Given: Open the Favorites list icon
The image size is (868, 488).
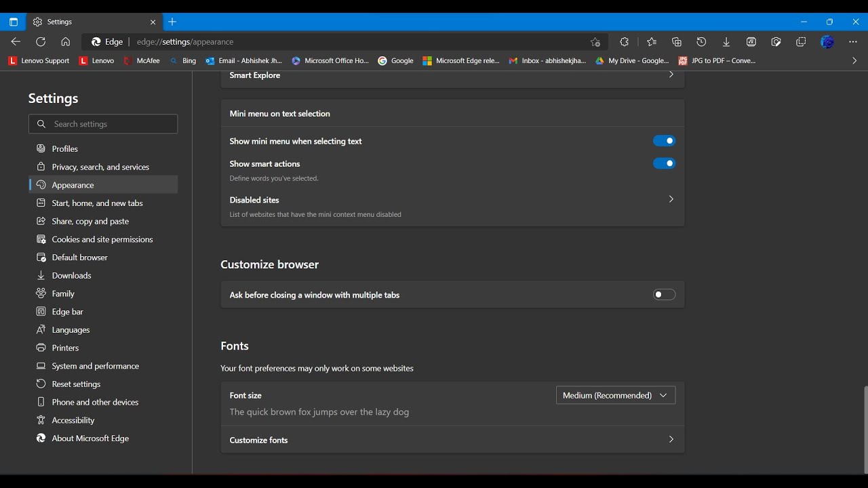Looking at the screenshot, I should 652,42.
